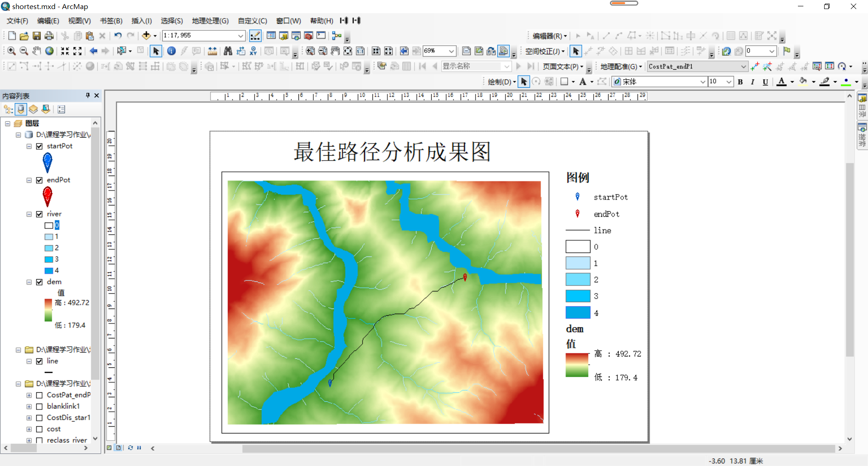
Task: Open the 宋体 font dropdown
Action: [x=702, y=82]
